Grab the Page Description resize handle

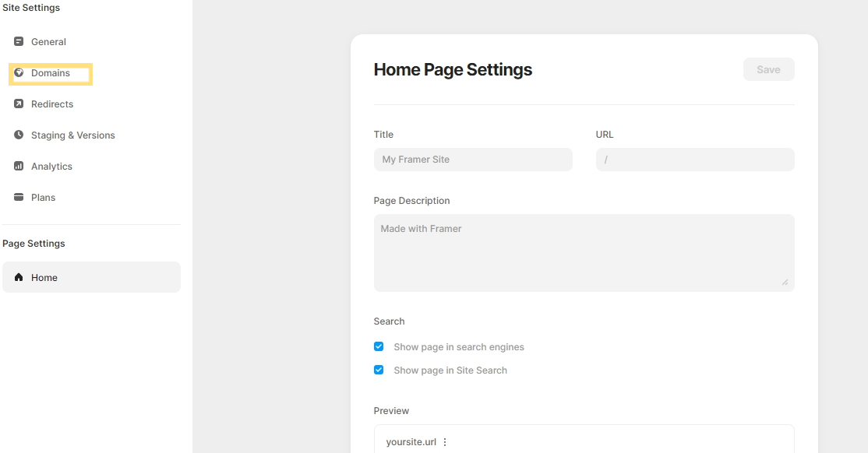tap(785, 282)
